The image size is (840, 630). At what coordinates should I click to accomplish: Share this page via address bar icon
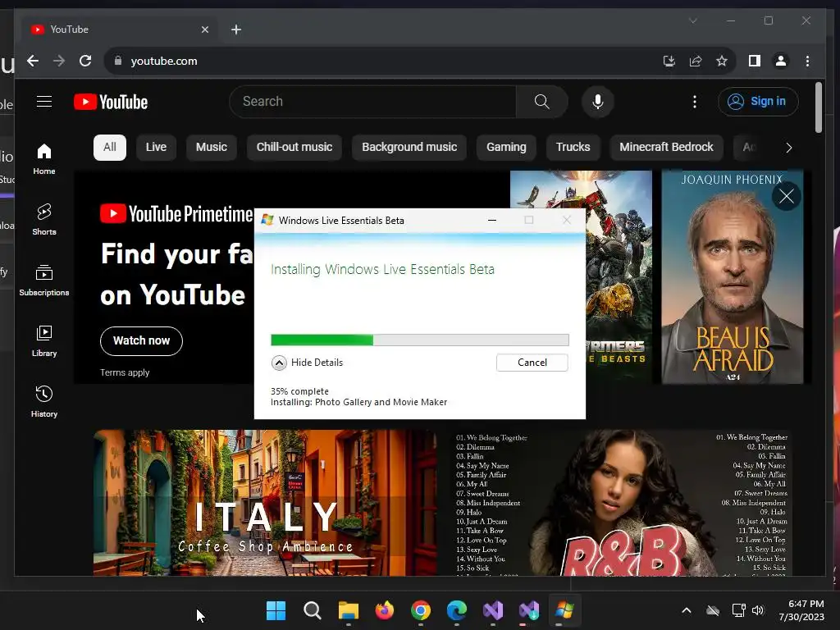click(696, 61)
